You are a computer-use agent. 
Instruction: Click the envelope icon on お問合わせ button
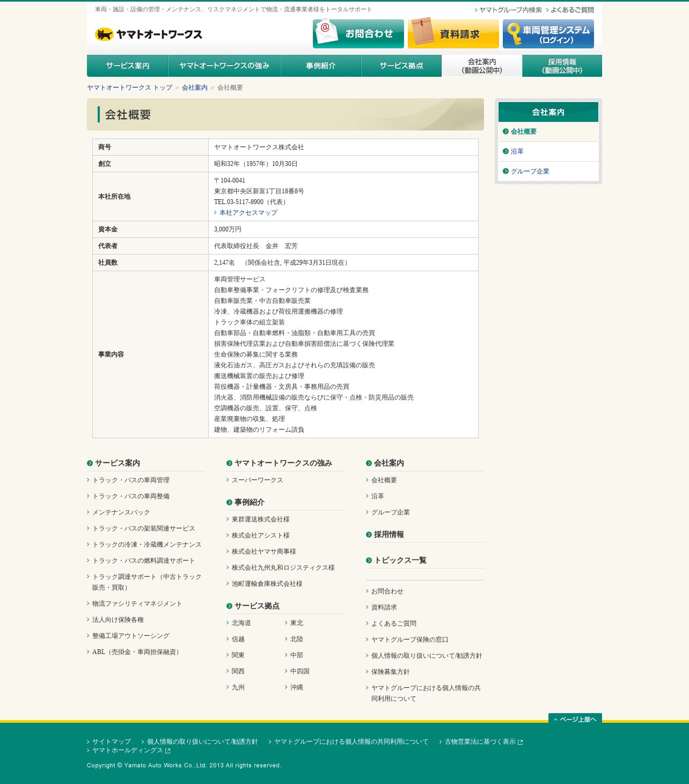click(327, 31)
